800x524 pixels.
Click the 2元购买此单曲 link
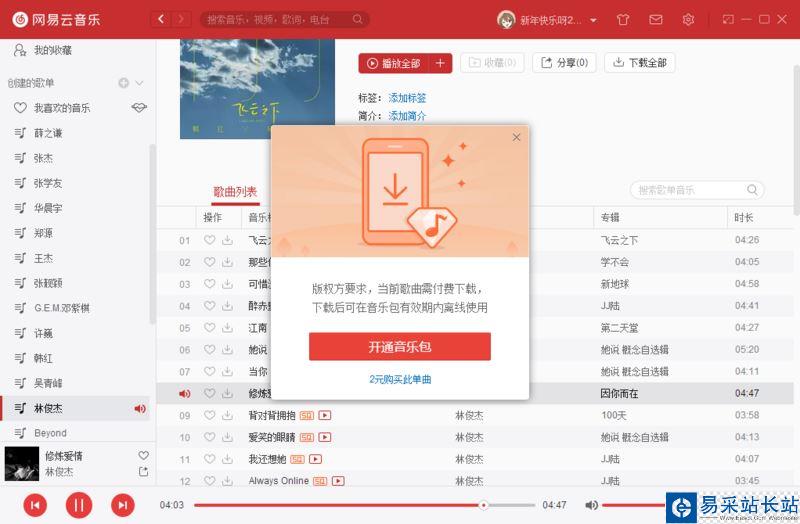400,379
